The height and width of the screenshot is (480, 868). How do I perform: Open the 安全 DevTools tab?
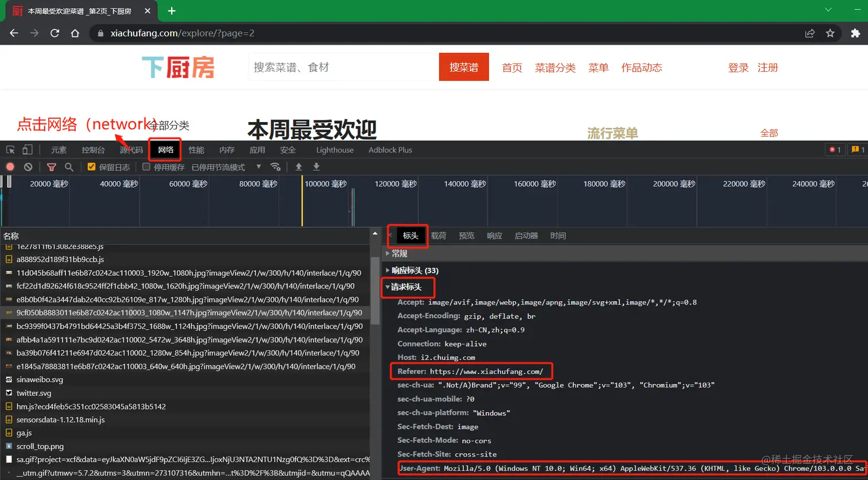288,150
